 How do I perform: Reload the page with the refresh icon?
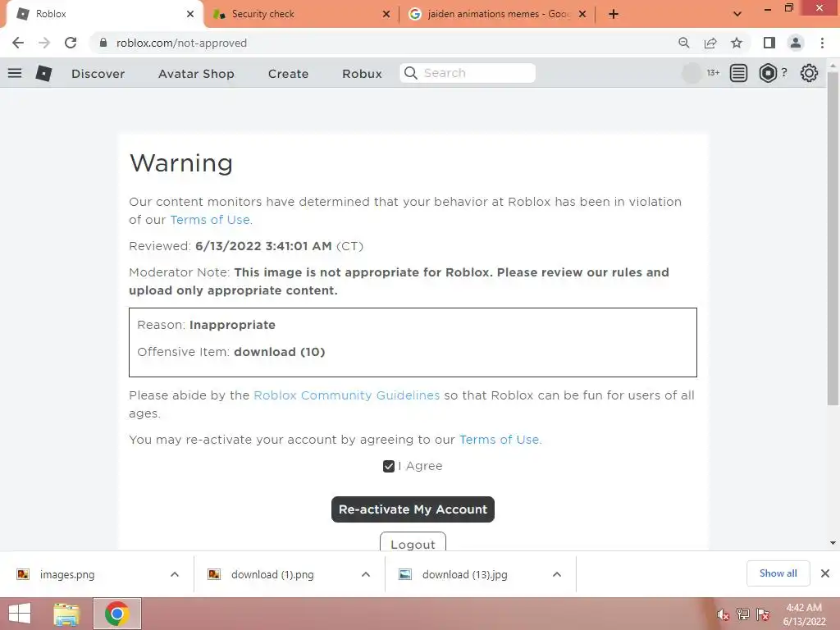click(71, 43)
